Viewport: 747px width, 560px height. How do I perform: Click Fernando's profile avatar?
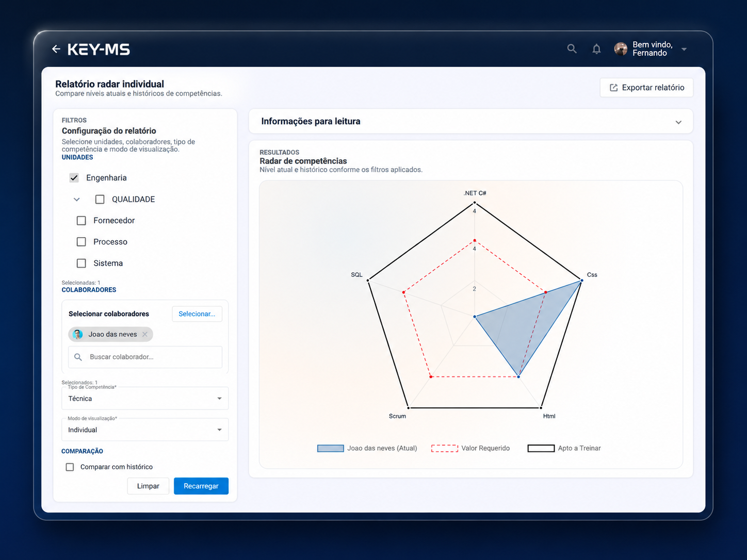click(621, 49)
